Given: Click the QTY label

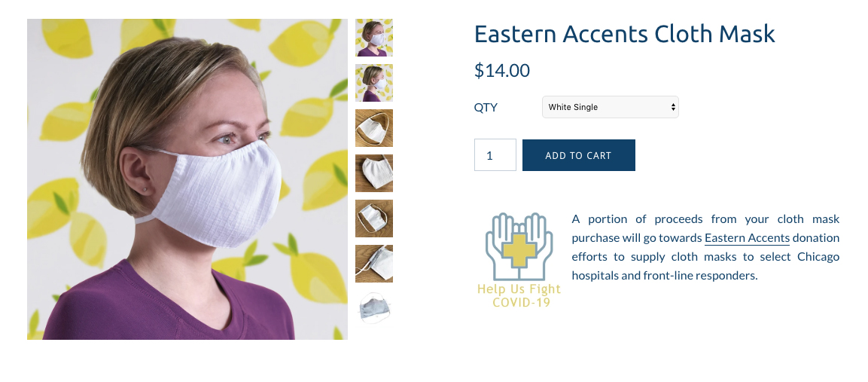Looking at the screenshot, I should tap(486, 108).
